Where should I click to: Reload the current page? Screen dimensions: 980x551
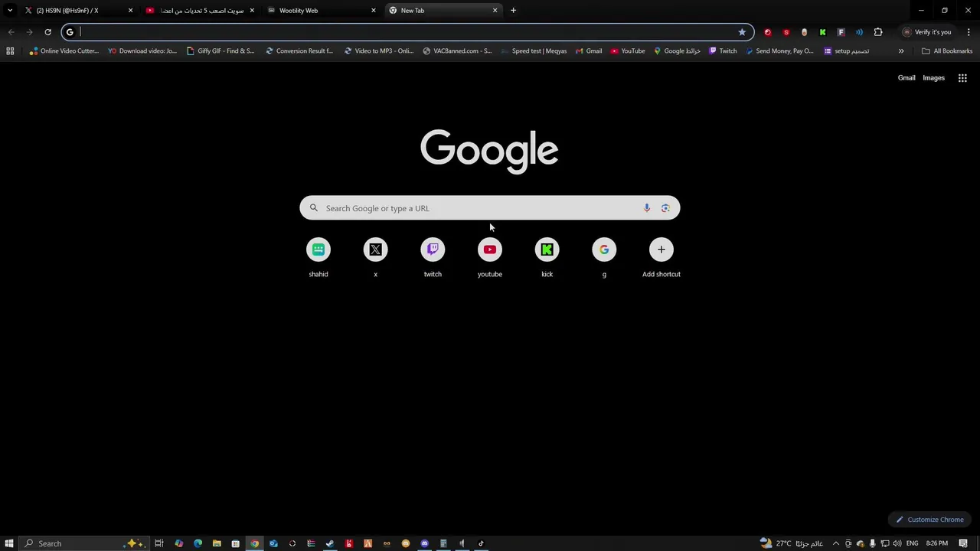click(47, 32)
